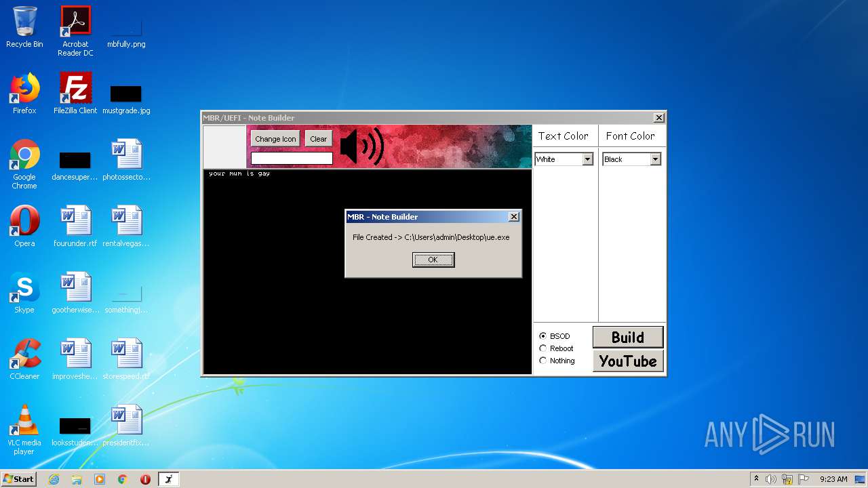This screenshot has width=868, height=488.
Task: Open the Firefox desktop shortcut
Action: click(x=24, y=94)
